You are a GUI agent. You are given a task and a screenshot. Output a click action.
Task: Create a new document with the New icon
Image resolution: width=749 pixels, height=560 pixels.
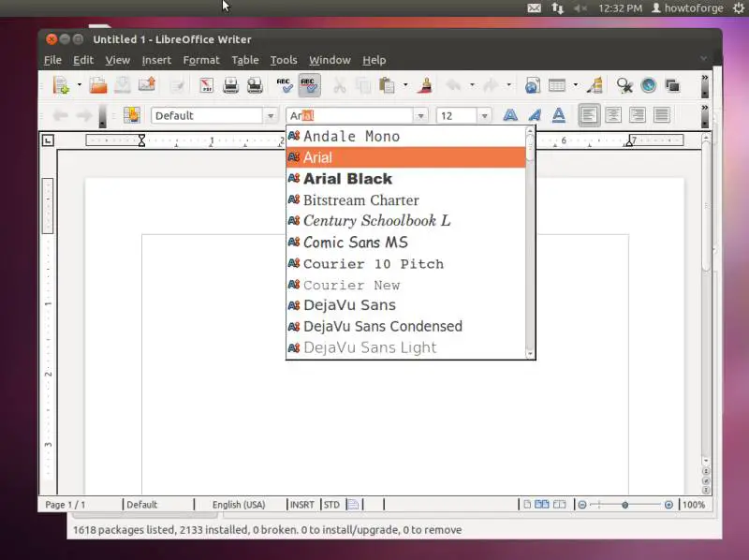coord(61,85)
